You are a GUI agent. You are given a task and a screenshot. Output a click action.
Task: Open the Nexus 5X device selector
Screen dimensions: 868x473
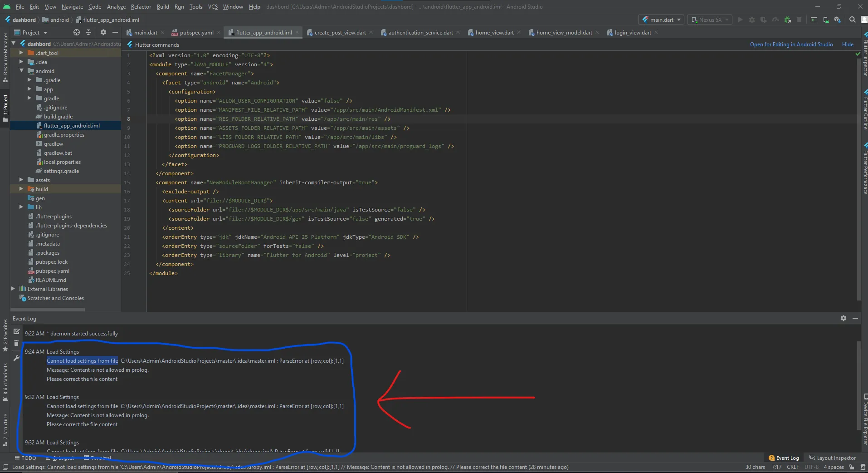coord(711,20)
